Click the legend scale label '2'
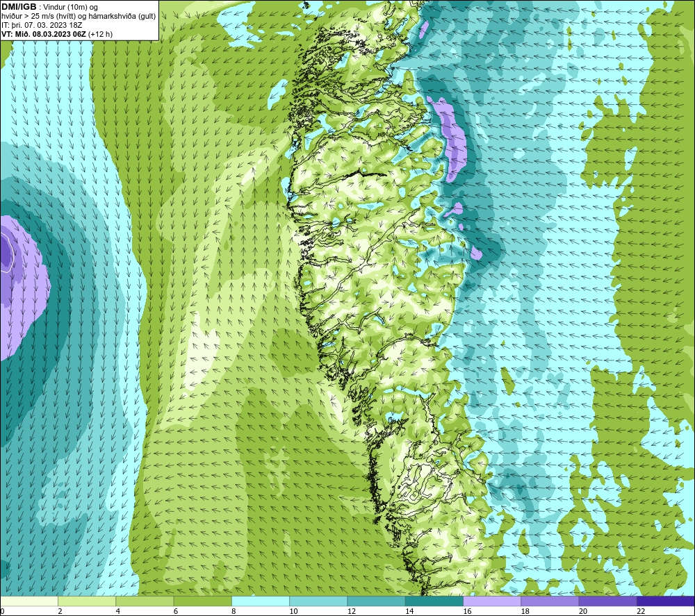Image resolution: width=695 pixels, height=616 pixels. 60,611
